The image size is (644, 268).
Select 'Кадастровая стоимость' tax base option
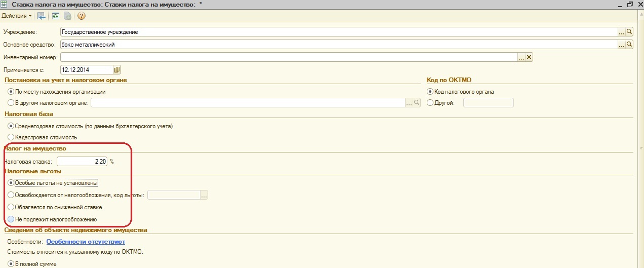point(11,137)
